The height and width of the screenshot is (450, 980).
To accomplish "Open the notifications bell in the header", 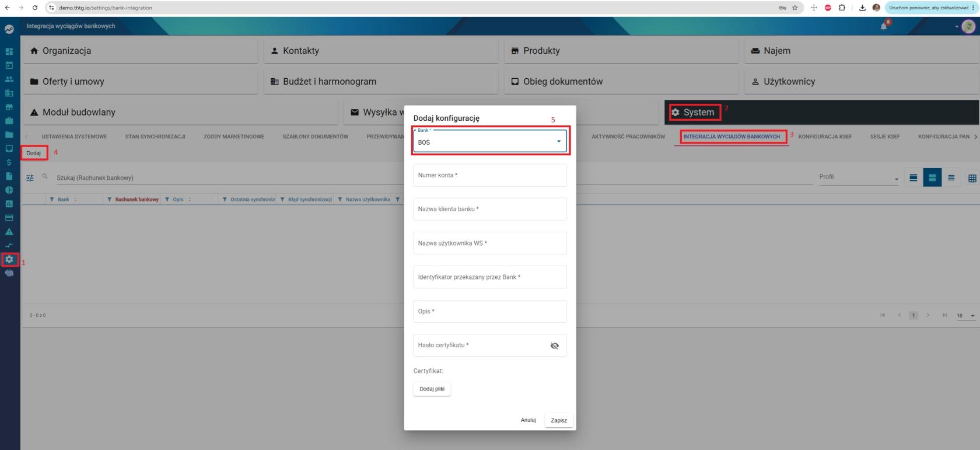I will (x=884, y=26).
